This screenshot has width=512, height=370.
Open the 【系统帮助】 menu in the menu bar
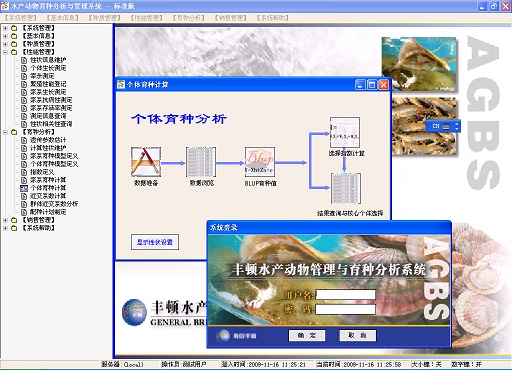point(272,18)
